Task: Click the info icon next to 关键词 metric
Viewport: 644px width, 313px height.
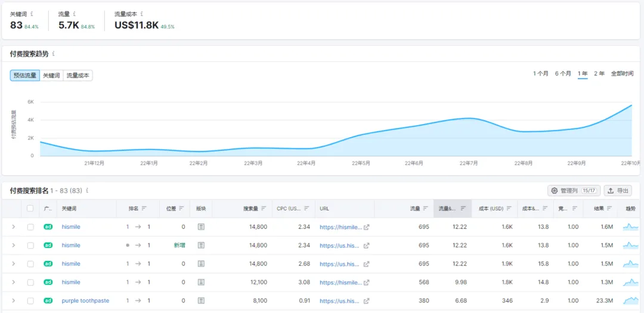Action: [32, 14]
